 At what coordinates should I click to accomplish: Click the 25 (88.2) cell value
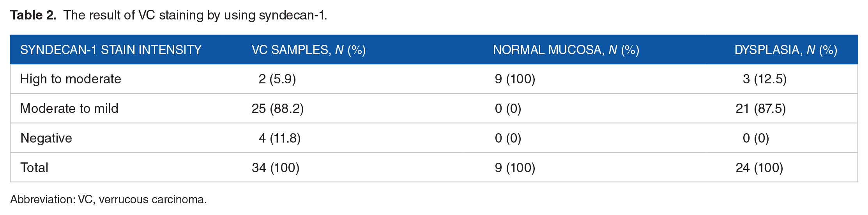point(278,109)
